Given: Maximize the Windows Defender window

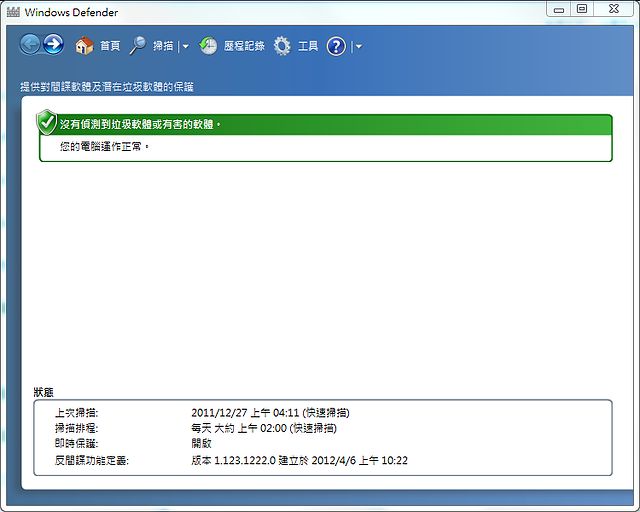Looking at the screenshot, I should coord(582,9).
